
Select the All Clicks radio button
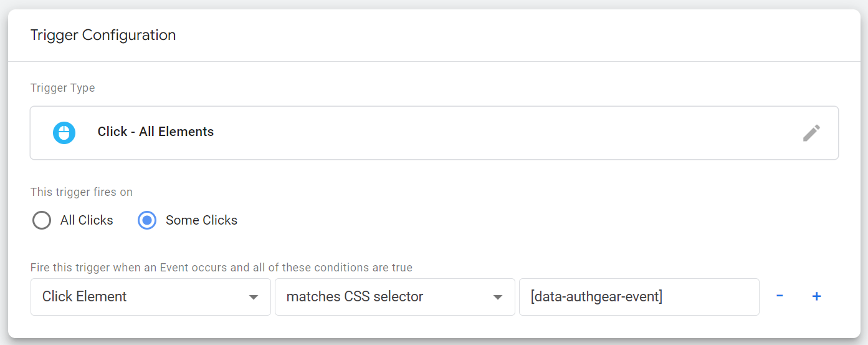(42, 220)
